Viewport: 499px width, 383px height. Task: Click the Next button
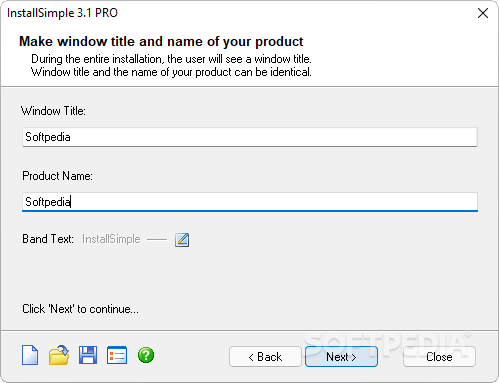341,357
